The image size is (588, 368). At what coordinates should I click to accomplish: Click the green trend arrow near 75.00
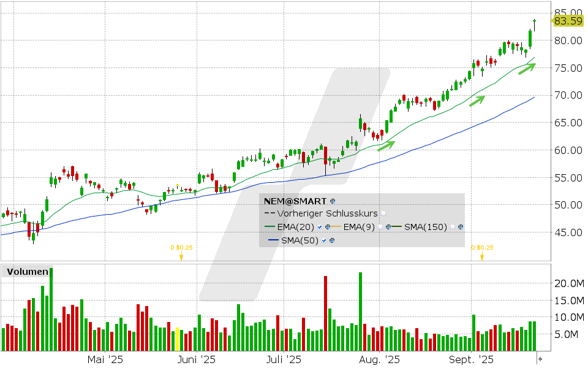pos(526,69)
